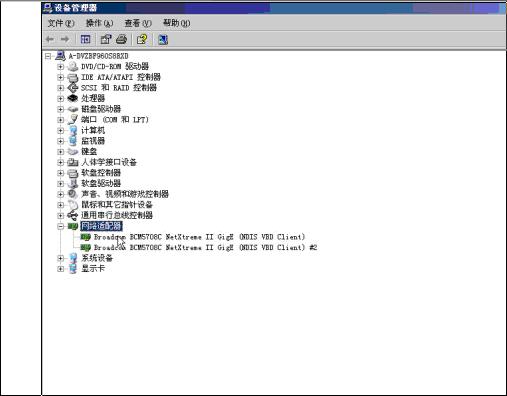Click the mouse icon next to 鼠标和其它指针设备
Viewport: 507px width, 396px height.
tap(73, 205)
